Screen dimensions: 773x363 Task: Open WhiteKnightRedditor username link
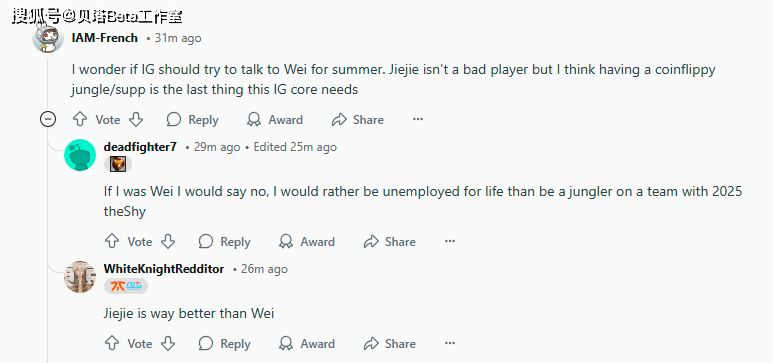tap(164, 269)
